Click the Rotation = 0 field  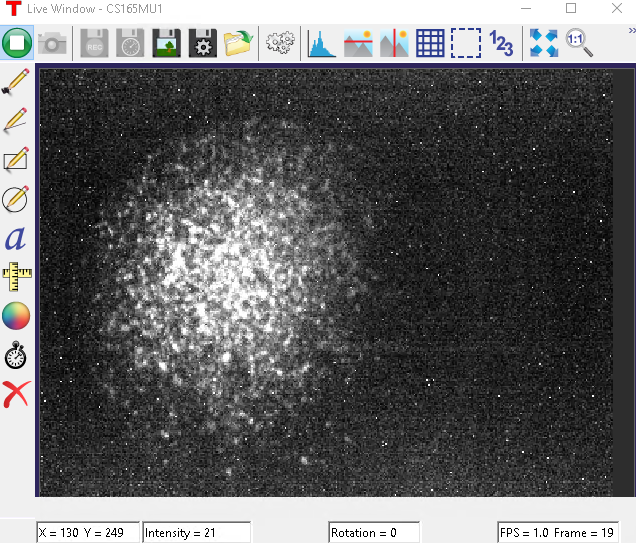(x=374, y=532)
